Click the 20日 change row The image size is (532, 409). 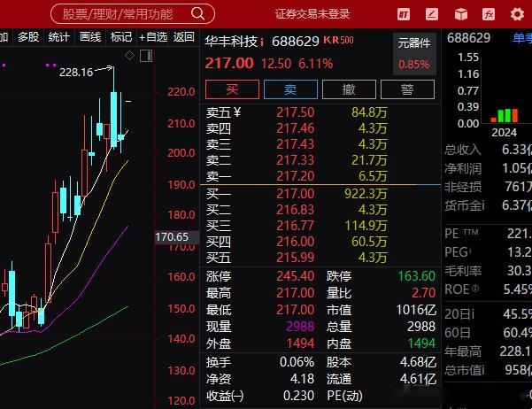[x=488, y=314]
